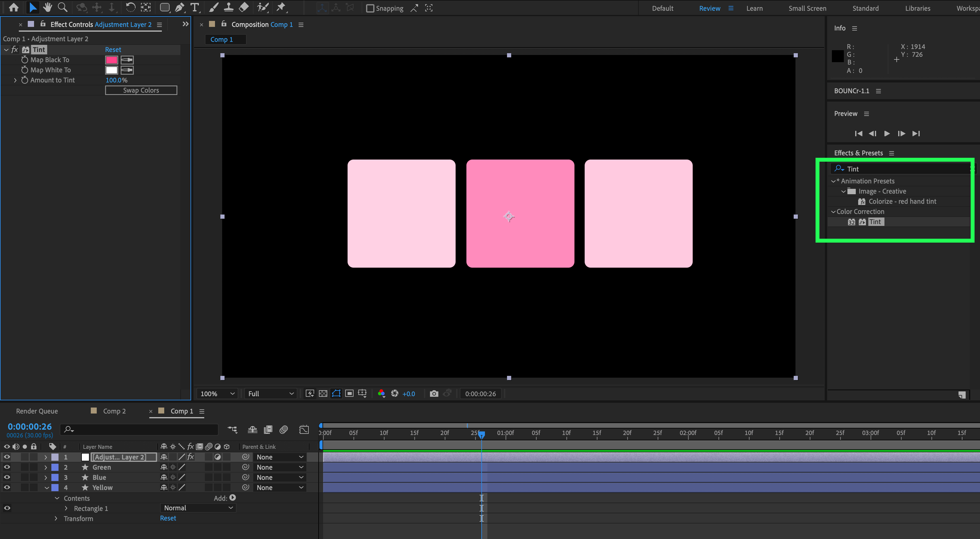980x539 pixels.
Task: Expand the Amount to Tint property
Action: click(x=15, y=80)
